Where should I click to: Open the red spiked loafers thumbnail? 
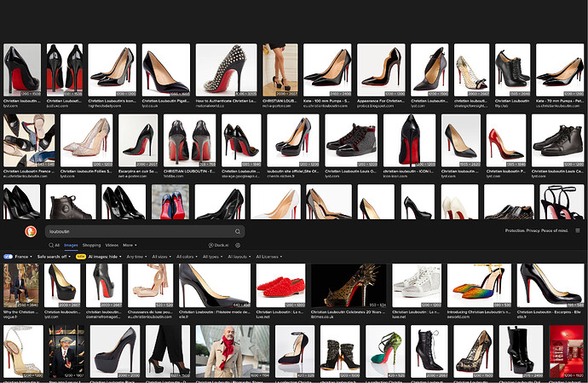(280, 285)
